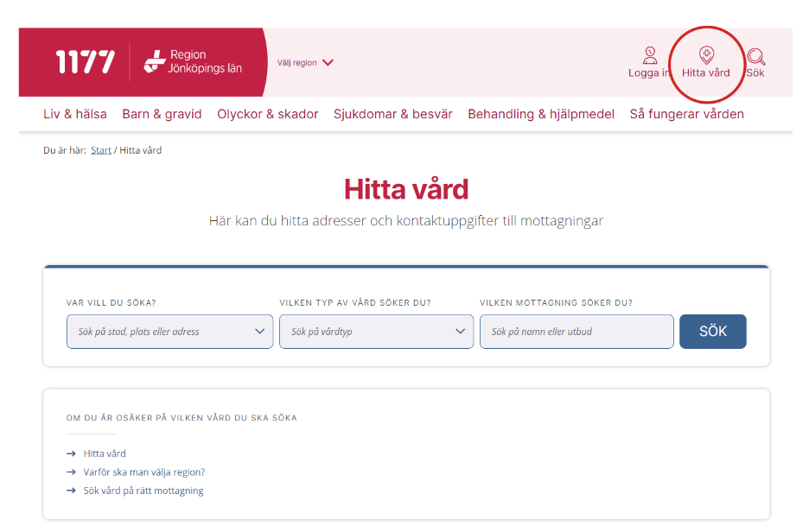Click the Region Jönköpings län logo
Image resolution: width=809 pixels, height=532 pixels.
(193, 61)
